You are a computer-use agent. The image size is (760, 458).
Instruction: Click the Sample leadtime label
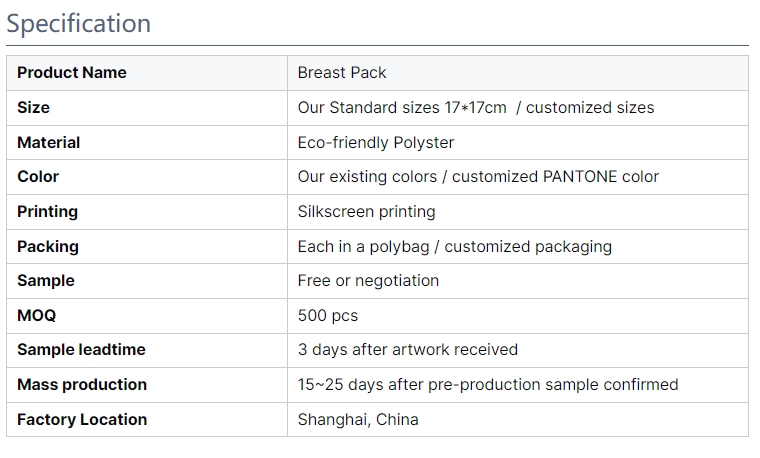[81, 350]
